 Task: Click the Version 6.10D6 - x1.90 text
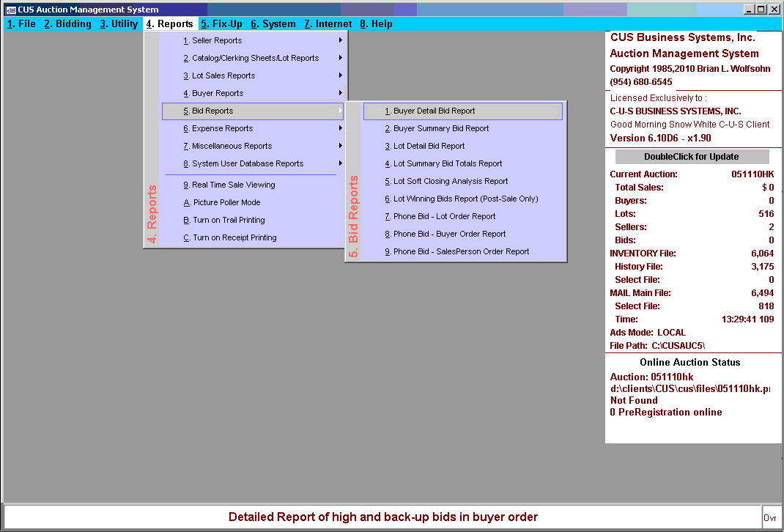[660, 138]
